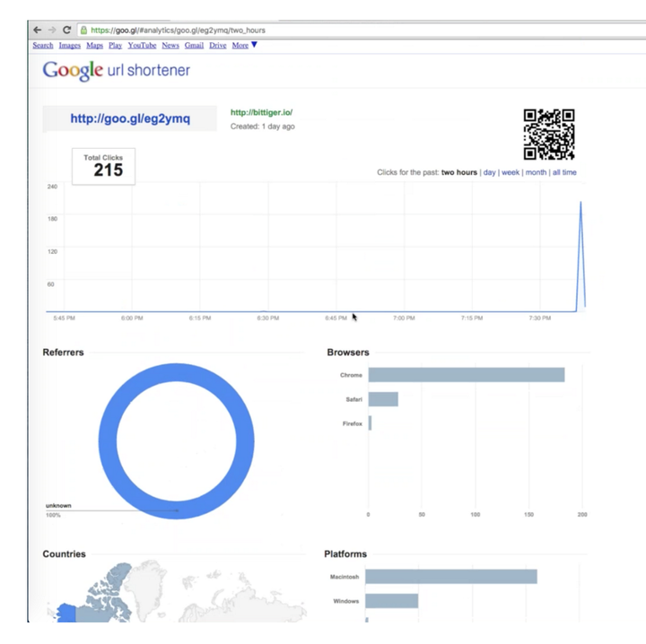Click the address bar URL field
This screenshot has width=646, height=644.
[362, 30]
